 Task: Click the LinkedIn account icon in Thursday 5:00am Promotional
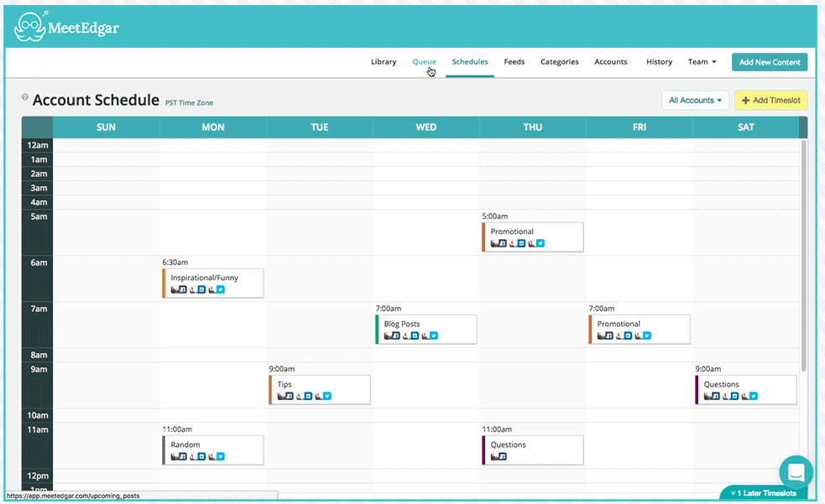click(x=517, y=243)
